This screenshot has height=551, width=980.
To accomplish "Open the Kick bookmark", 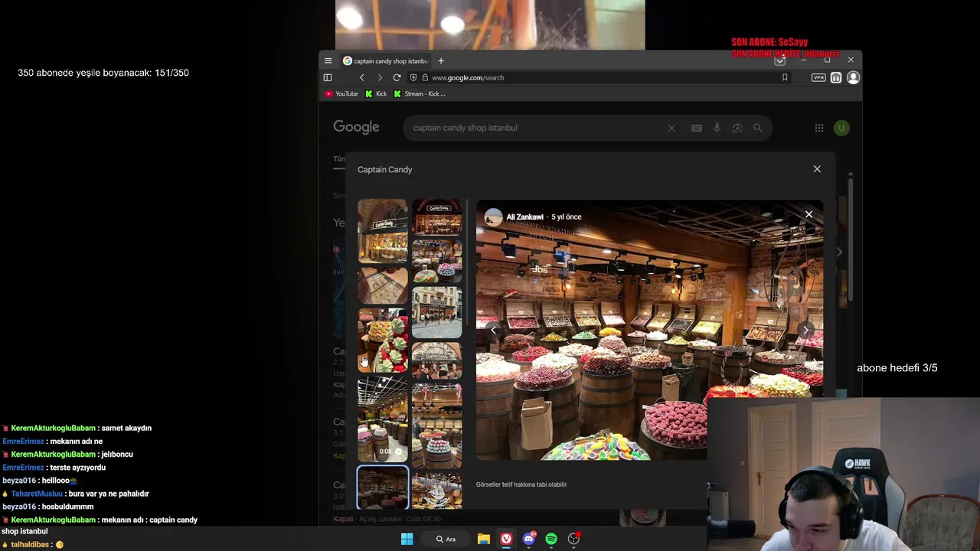I will coord(376,93).
